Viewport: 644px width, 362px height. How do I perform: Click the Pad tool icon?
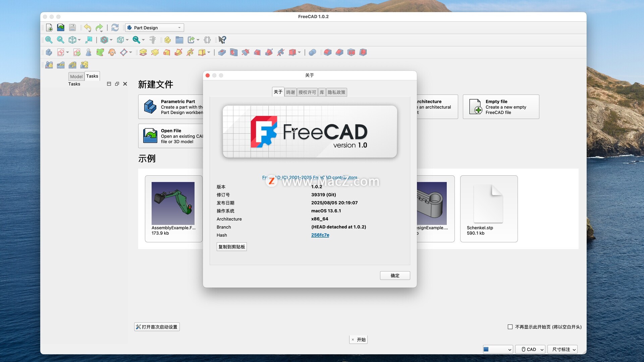143,52
